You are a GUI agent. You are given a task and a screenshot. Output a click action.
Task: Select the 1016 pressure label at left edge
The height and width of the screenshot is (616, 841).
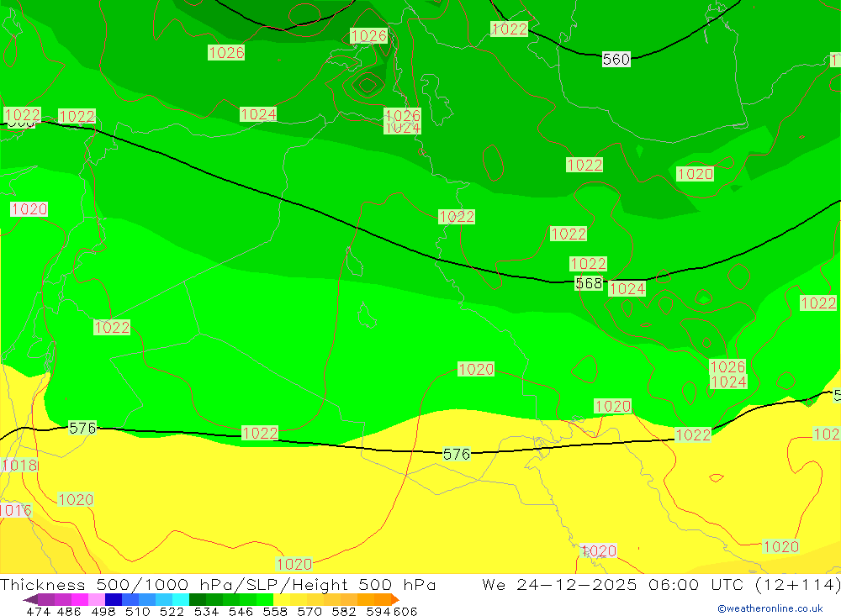click(15, 510)
